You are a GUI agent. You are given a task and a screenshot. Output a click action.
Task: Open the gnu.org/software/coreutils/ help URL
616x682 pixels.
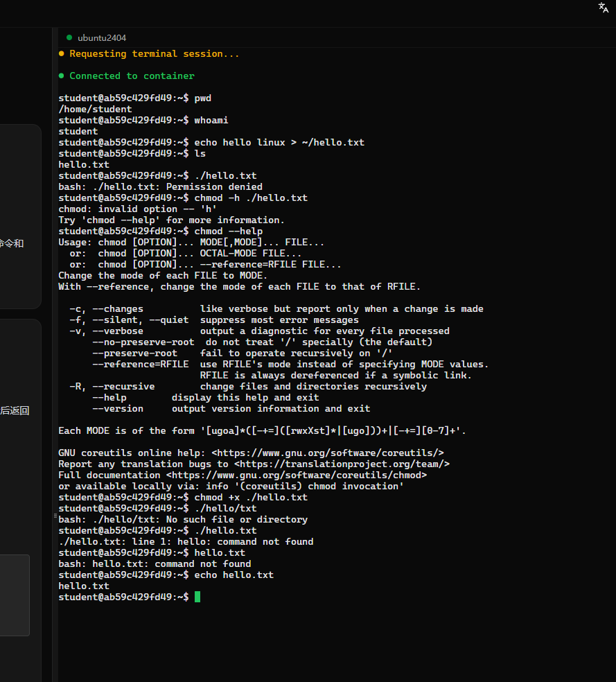tap(328, 453)
